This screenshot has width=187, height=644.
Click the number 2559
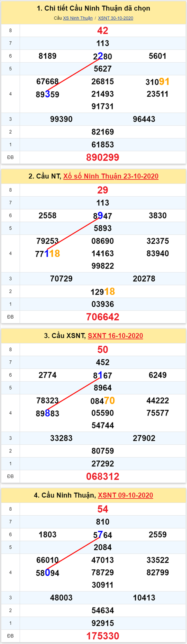pos(158,534)
